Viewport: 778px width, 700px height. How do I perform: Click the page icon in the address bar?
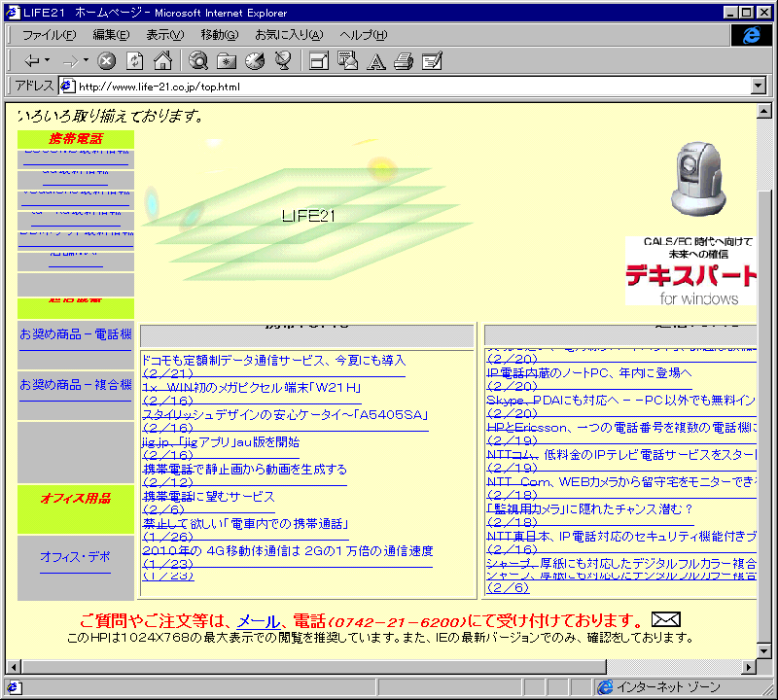pyautogui.click(x=68, y=87)
